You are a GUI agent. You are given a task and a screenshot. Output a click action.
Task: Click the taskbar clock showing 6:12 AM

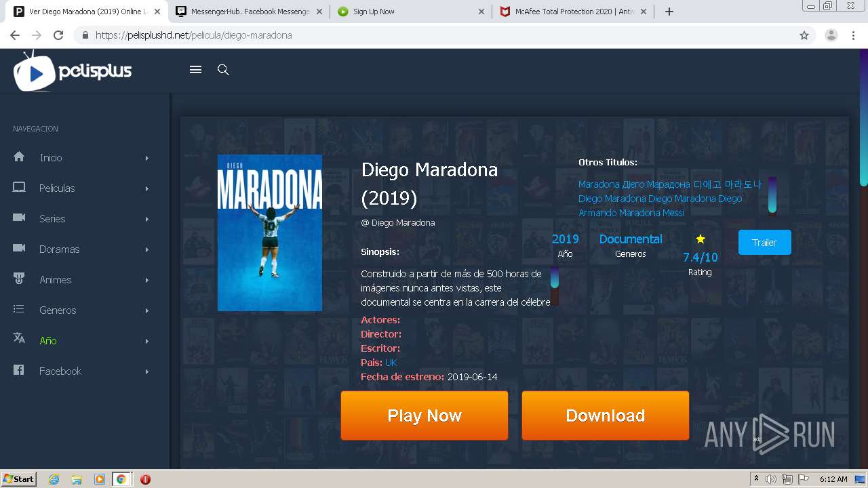click(x=833, y=479)
